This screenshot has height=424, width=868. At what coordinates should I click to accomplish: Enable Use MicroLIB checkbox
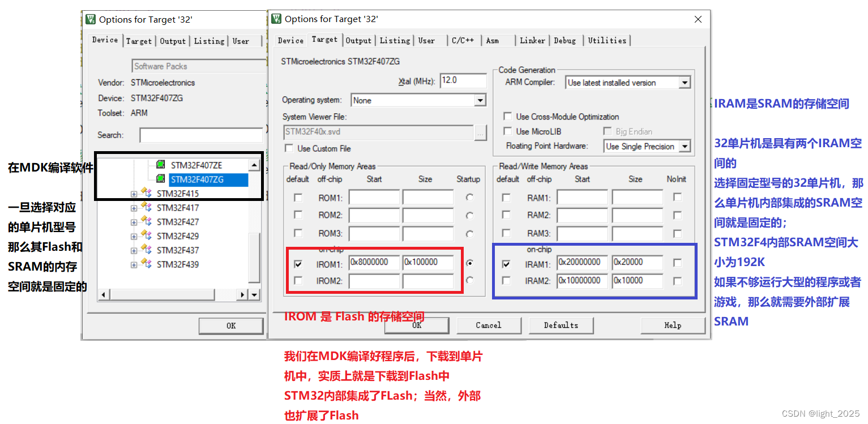click(508, 131)
